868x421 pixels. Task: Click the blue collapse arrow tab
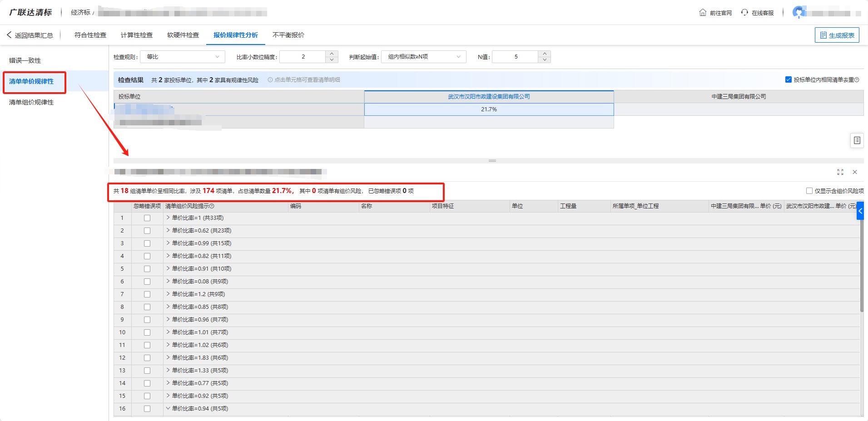[860, 211]
